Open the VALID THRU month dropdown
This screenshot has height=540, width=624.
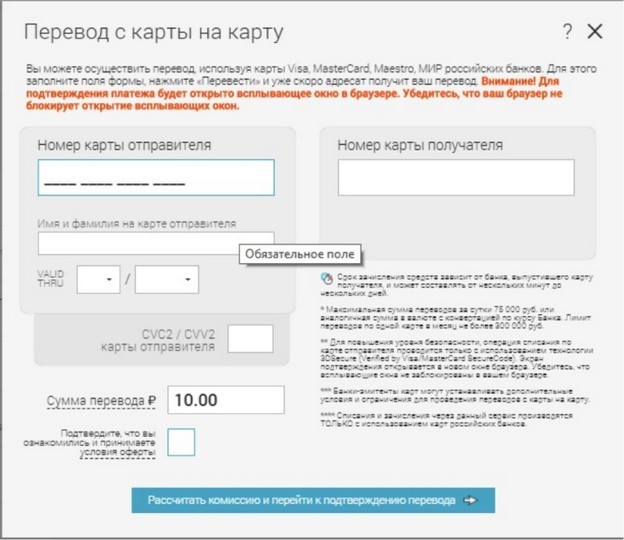[x=98, y=279]
